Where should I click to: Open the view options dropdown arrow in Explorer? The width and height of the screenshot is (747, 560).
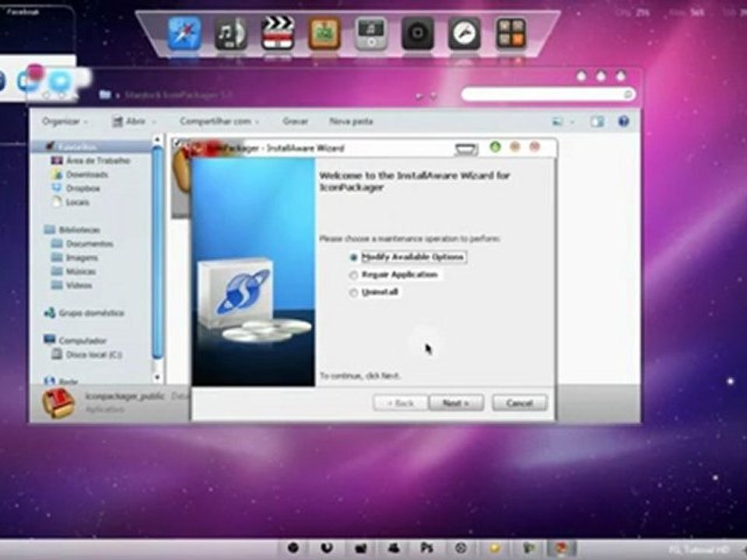coord(572,122)
